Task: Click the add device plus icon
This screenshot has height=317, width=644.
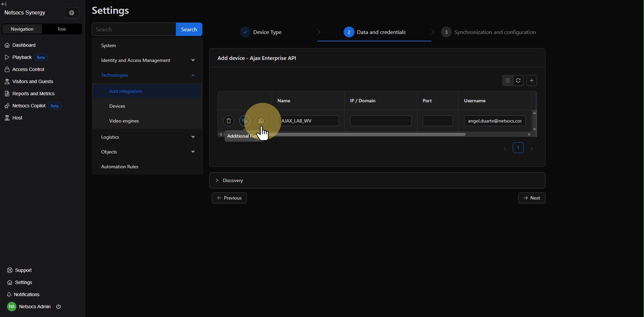Action: 531,80
